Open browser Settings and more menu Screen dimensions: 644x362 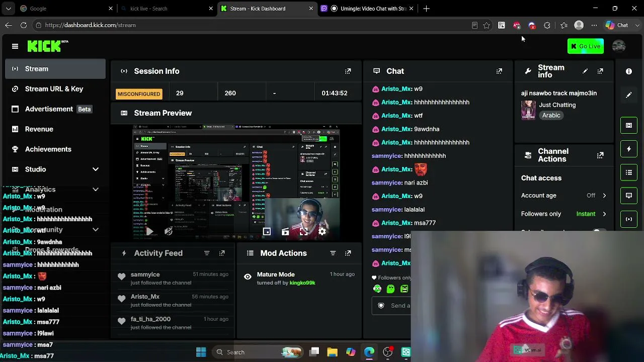click(594, 25)
